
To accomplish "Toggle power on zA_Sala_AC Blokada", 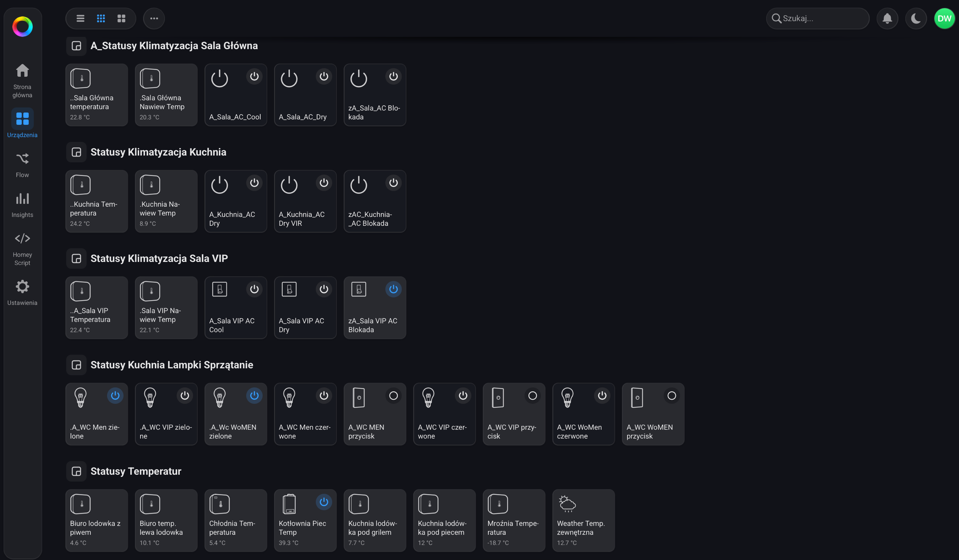I will pos(393,76).
